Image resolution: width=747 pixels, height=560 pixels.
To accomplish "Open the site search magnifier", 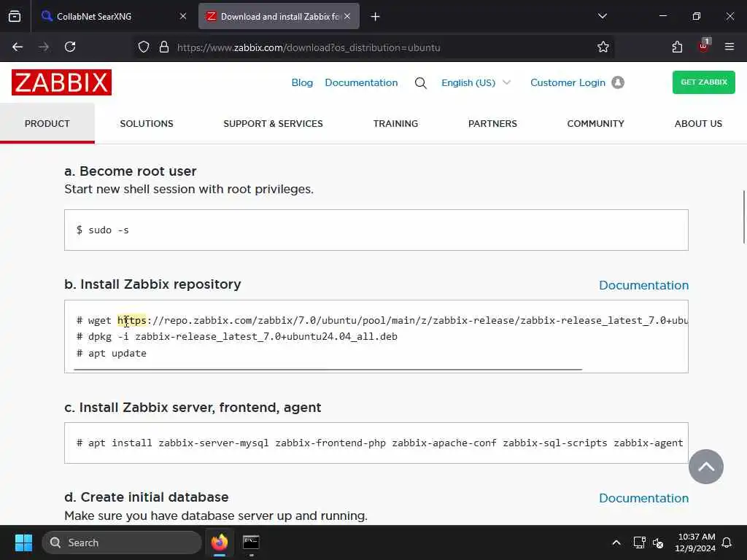I will (x=421, y=83).
